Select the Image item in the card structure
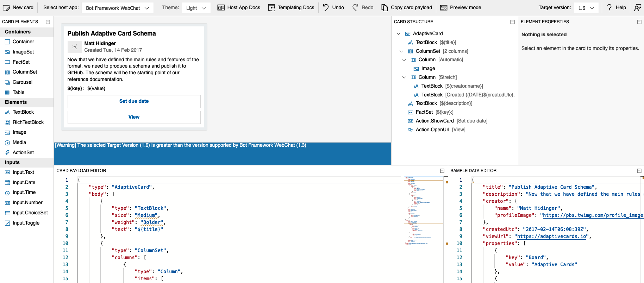644x283 pixels. tap(424, 69)
